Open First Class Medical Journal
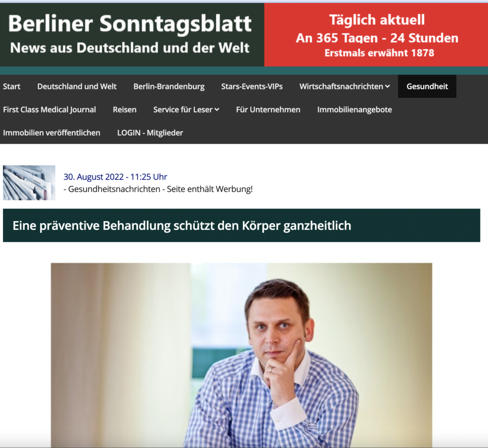Image resolution: width=488 pixels, height=448 pixels. (50, 110)
